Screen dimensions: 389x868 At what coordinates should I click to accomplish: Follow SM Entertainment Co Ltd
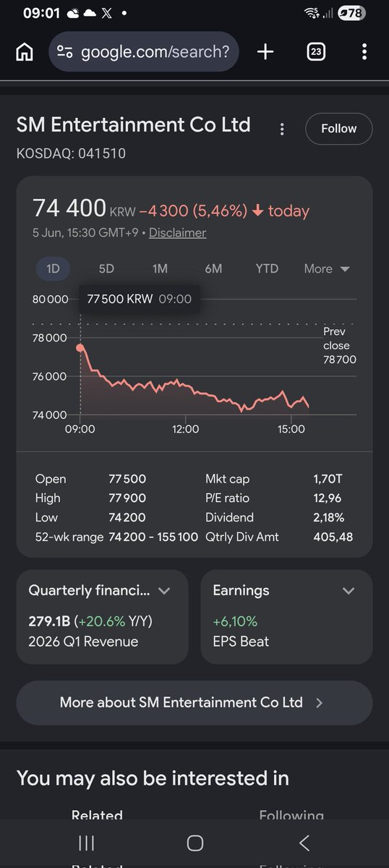(x=339, y=129)
